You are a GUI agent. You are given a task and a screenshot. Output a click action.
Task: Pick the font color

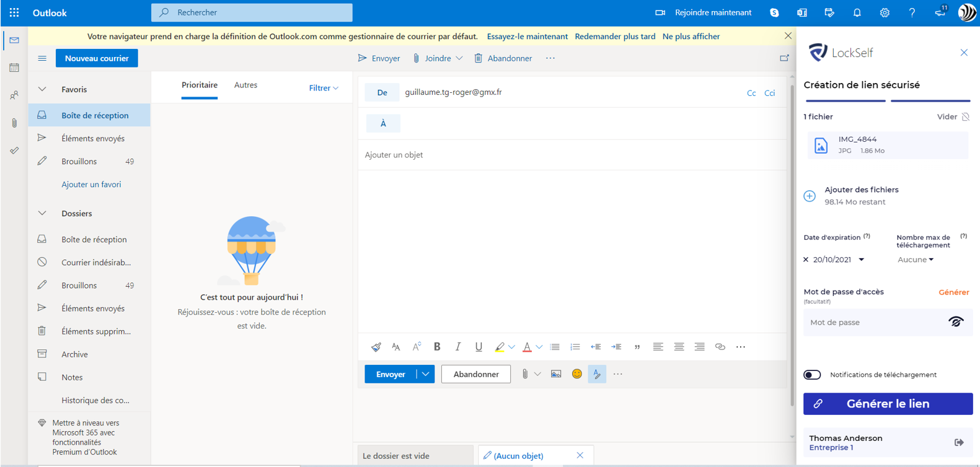coord(527,347)
